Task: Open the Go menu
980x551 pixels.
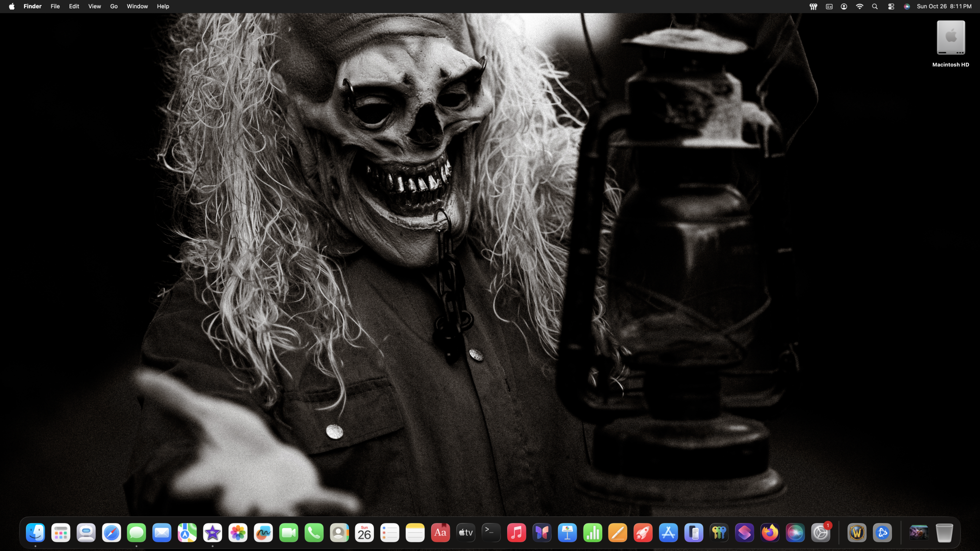Action: (x=114, y=6)
